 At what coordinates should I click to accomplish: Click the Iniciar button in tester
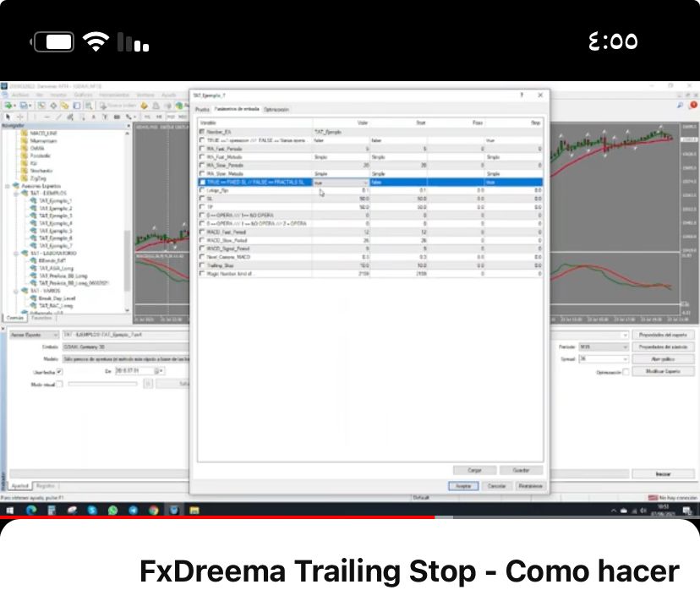point(663,473)
